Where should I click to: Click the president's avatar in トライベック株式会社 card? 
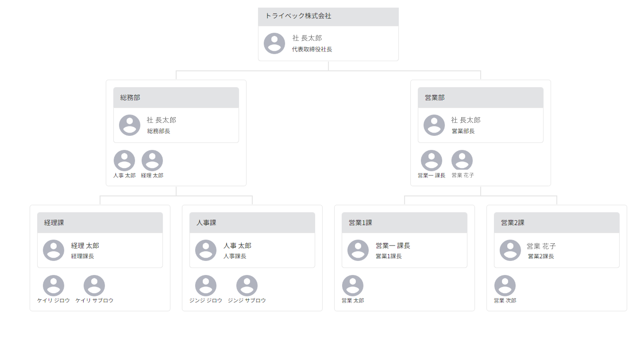tap(274, 43)
